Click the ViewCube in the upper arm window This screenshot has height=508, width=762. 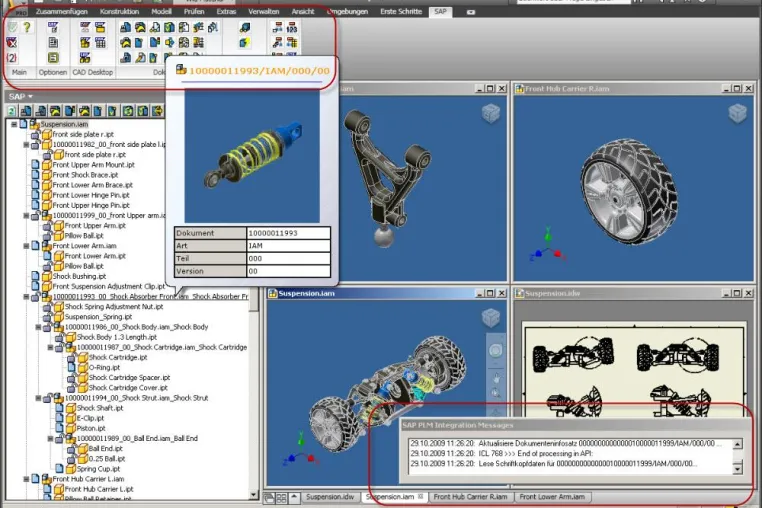click(490, 114)
